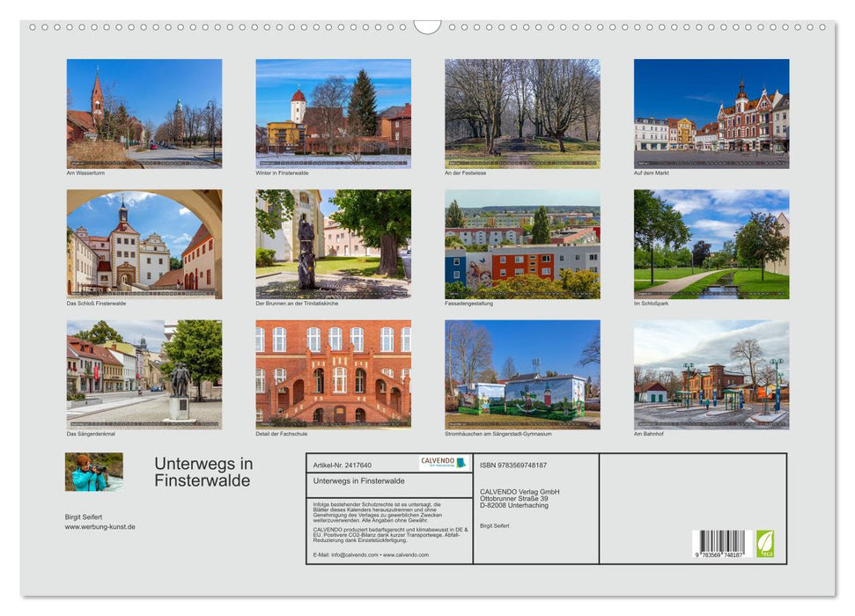Click the 'Detail der Fachschule' caption
855x616 pixels.
point(282,434)
